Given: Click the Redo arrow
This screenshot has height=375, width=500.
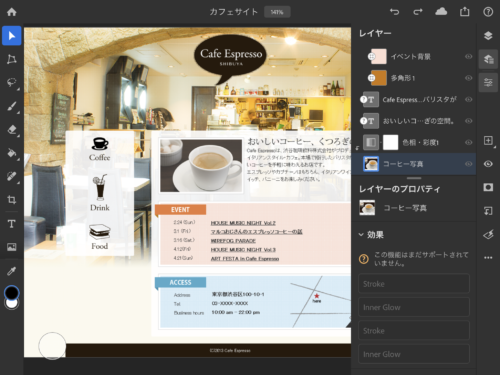Looking at the screenshot, I should coord(418,12).
